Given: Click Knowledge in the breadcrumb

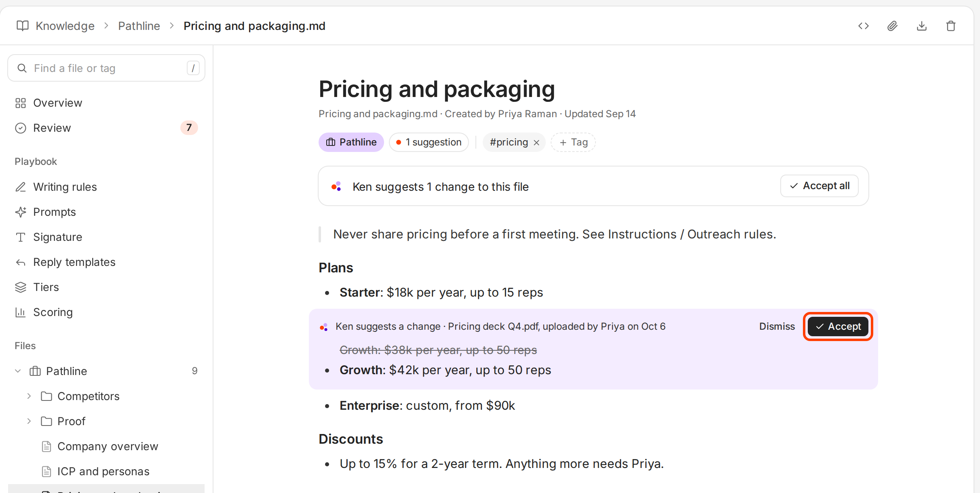Looking at the screenshot, I should coord(65,26).
